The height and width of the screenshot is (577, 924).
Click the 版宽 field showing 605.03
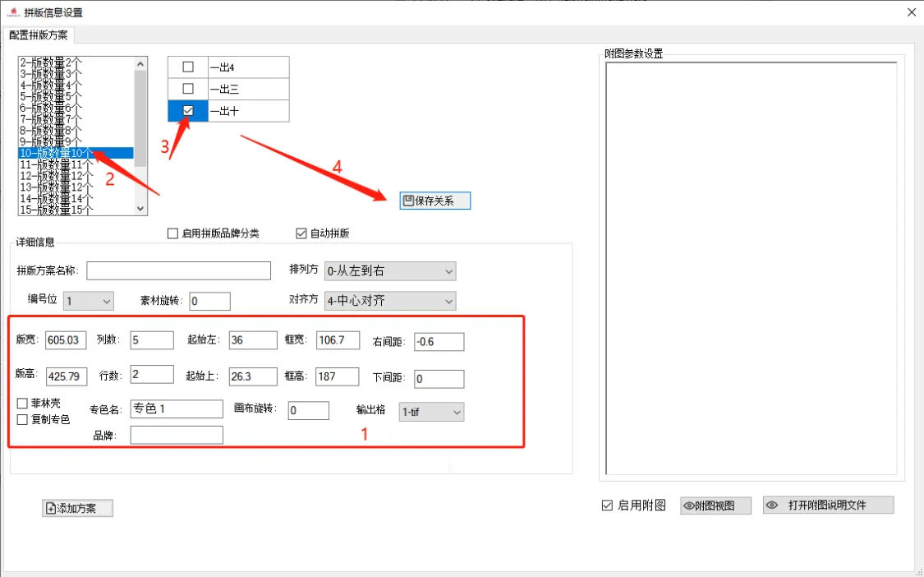(x=66, y=339)
